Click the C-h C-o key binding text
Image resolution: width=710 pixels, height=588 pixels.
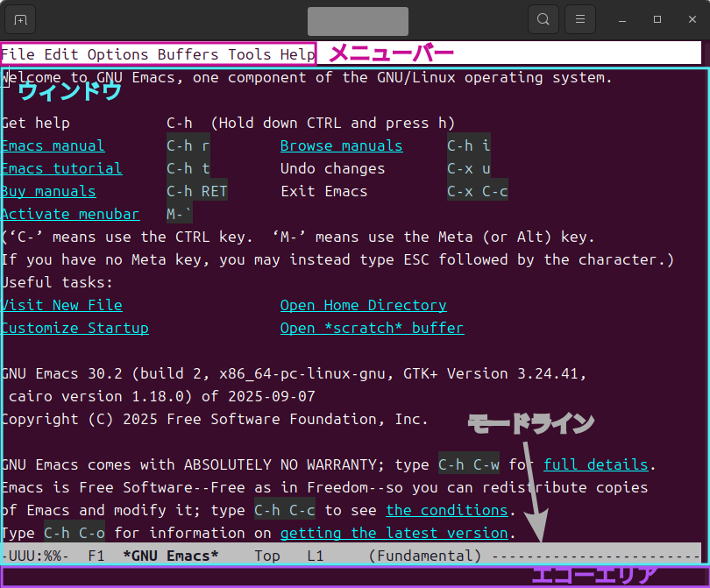point(75,533)
